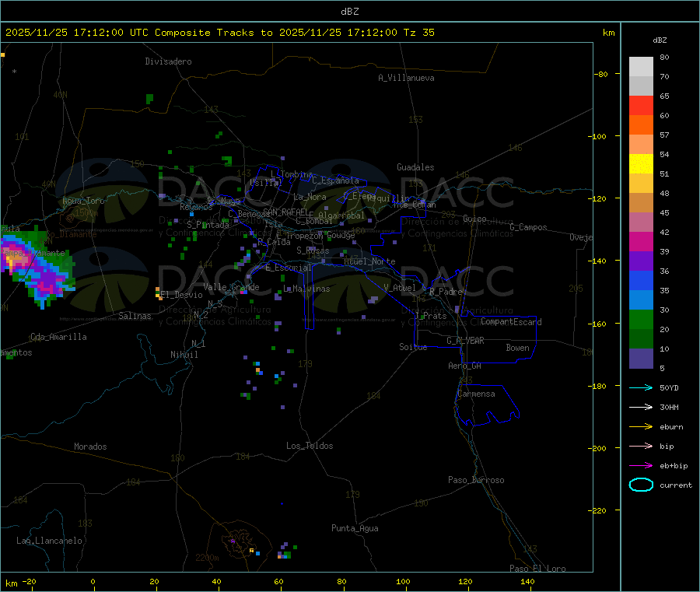Click the 'Paso_Barroso' place label
Image resolution: width=700 pixels, height=592 pixels.
(x=476, y=480)
